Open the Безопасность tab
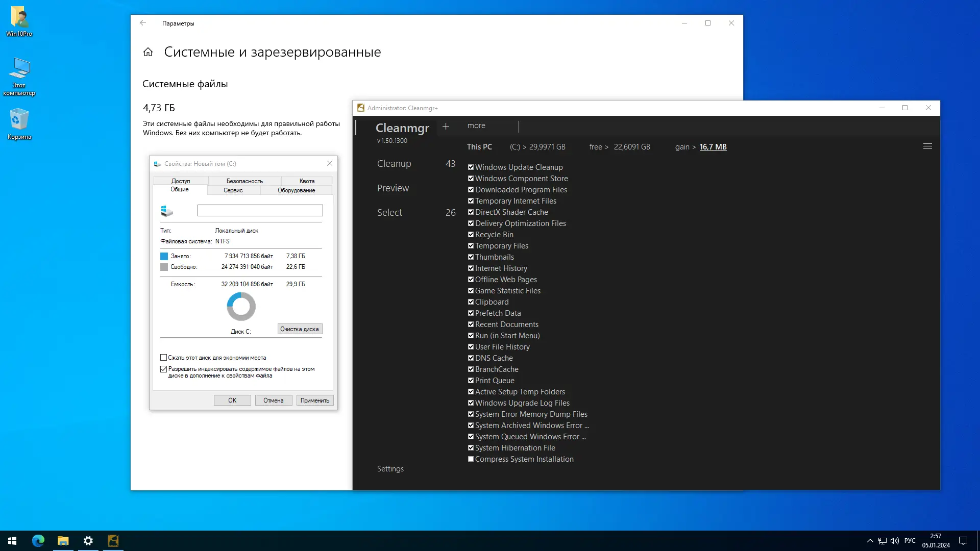This screenshot has height=551, width=980. (x=244, y=181)
